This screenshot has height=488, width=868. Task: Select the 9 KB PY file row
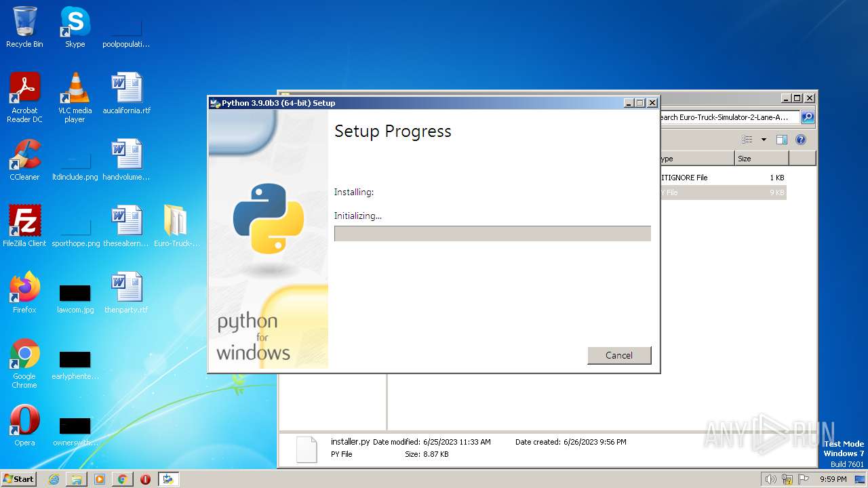coord(723,192)
